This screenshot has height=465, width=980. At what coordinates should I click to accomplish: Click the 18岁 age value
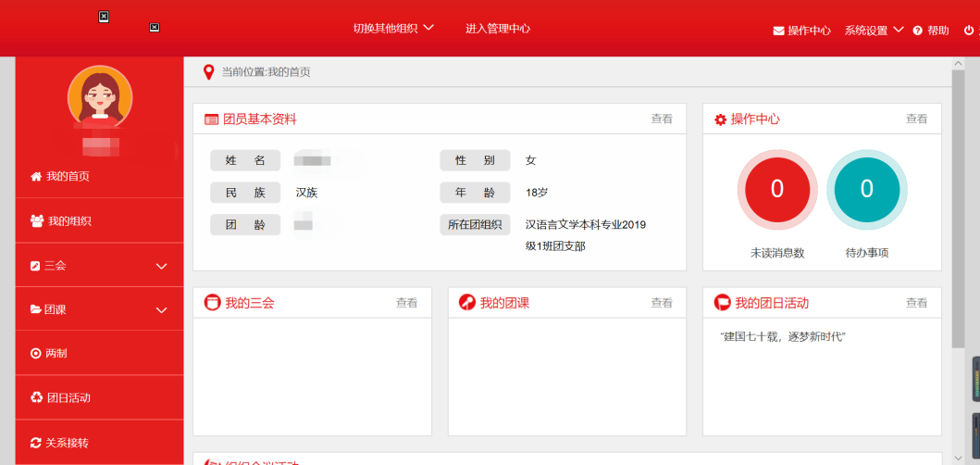(x=537, y=193)
